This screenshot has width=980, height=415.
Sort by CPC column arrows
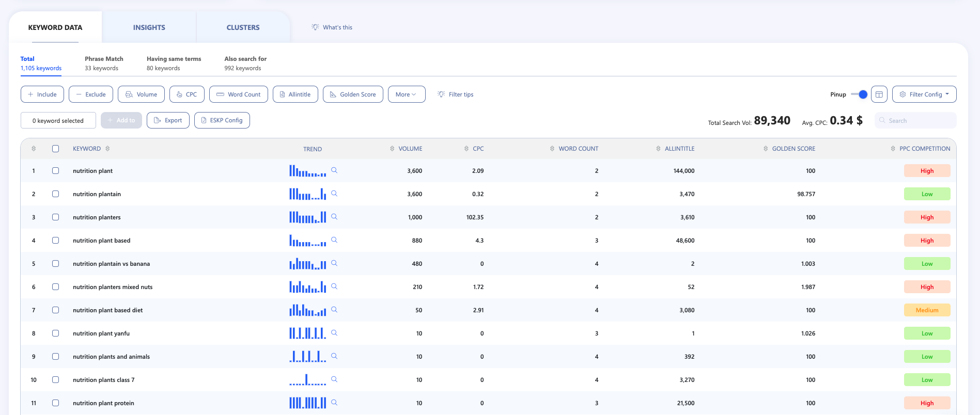[466, 149]
